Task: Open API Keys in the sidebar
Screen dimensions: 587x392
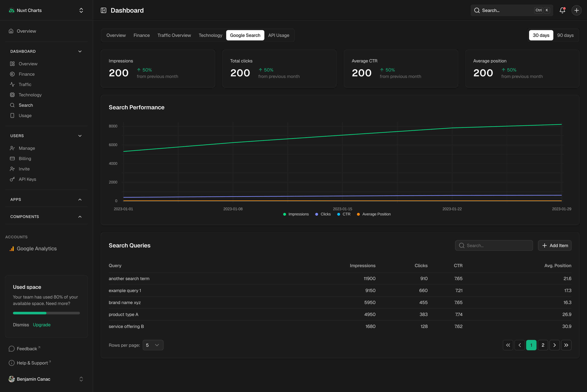Action: pos(27,179)
